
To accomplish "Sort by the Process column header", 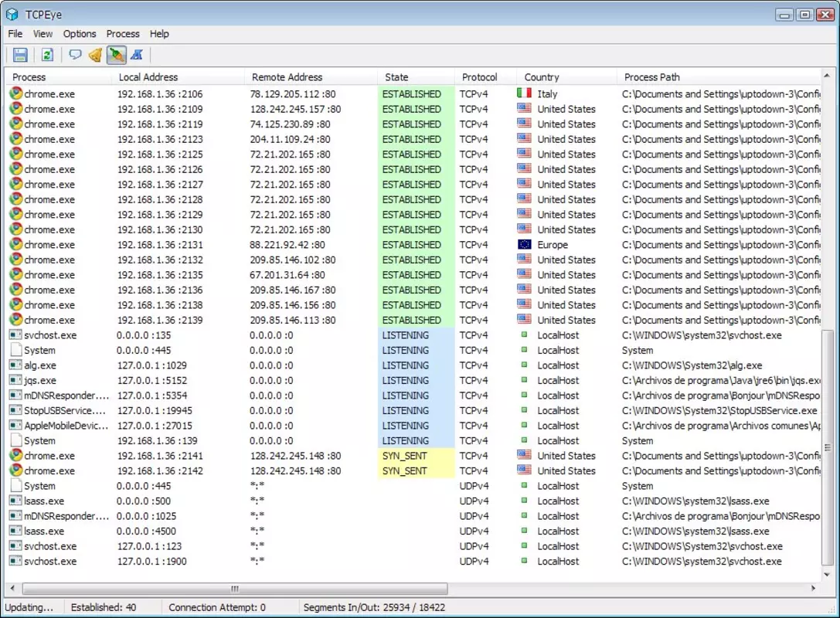I will pyautogui.click(x=59, y=77).
